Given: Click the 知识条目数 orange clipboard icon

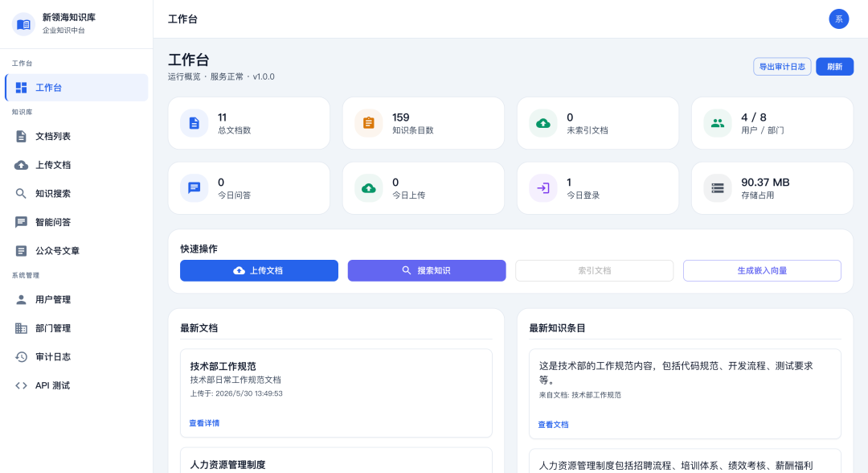Looking at the screenshot, I should pos(369,123).
